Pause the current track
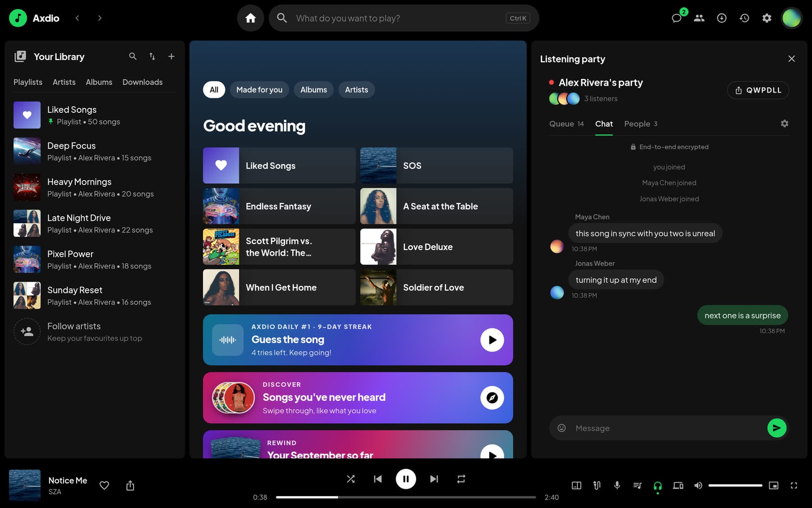 pos(406,479)
